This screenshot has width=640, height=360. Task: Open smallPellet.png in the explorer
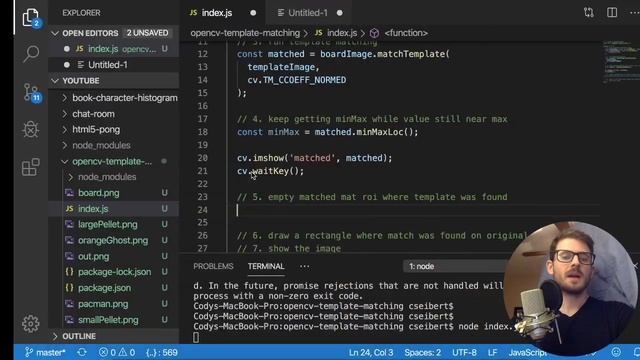click(x=113, y=320)
